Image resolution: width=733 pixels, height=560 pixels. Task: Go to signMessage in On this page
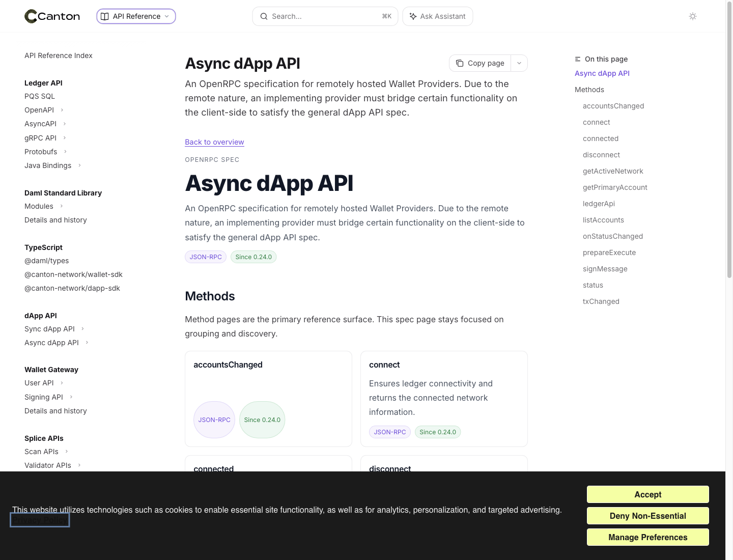[605, 269]
